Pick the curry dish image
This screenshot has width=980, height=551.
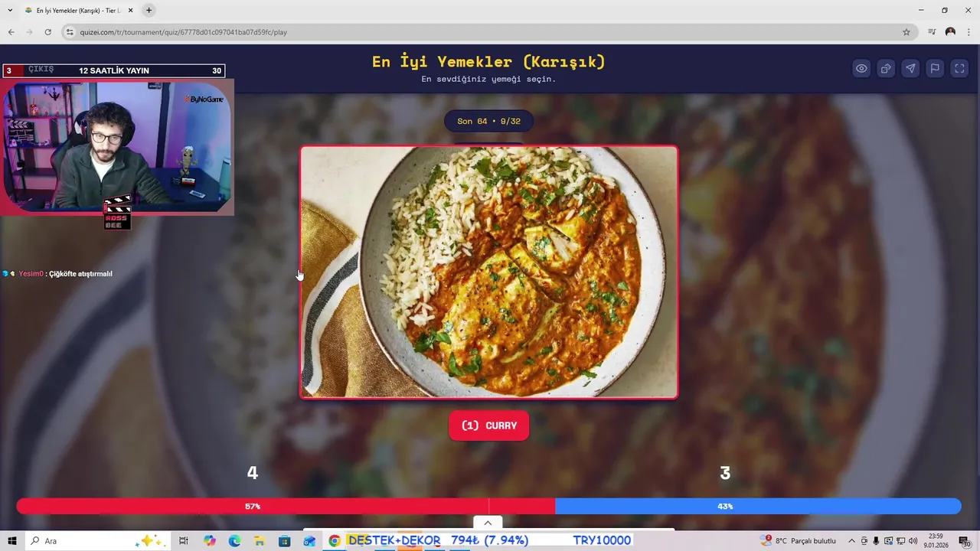(488, 272)
